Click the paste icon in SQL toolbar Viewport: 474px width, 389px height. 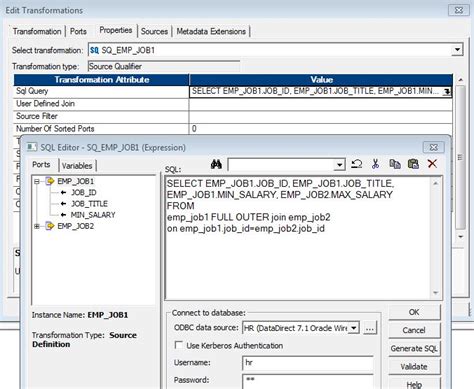click(413, 164)
